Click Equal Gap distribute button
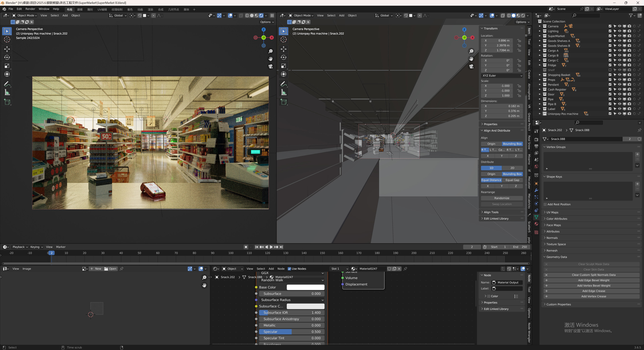The height and width of the screenshot is (350, 644). pyautogui.click(x=512, y=180)
